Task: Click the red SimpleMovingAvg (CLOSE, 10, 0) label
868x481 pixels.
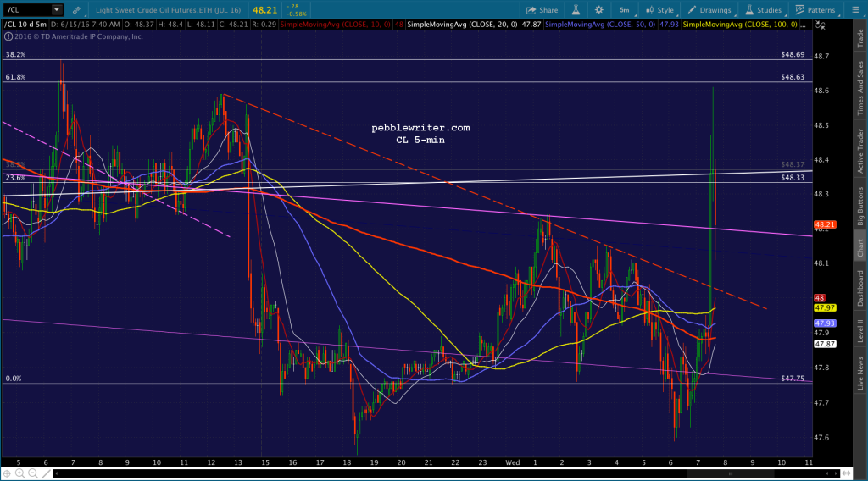Action: coord(336,25)
